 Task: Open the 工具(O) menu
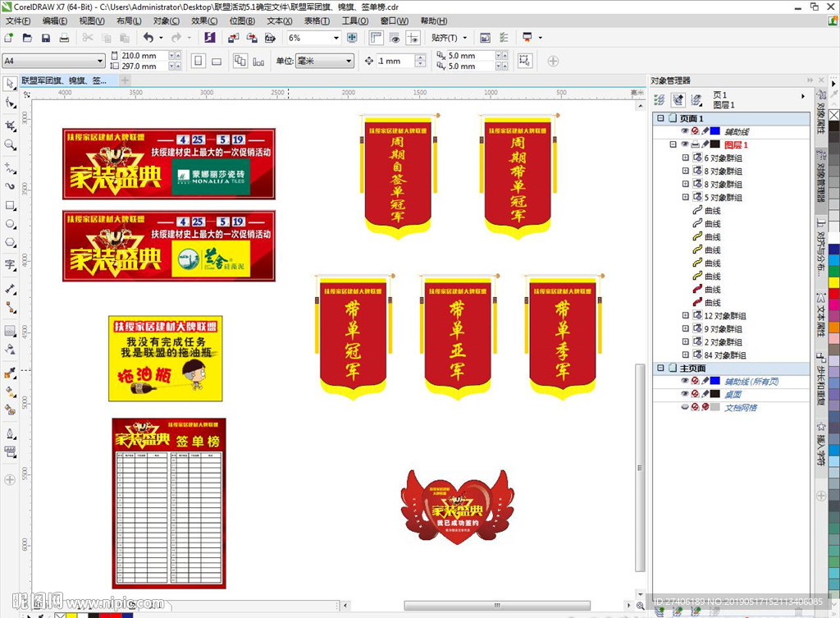click(x=354, y=21)
